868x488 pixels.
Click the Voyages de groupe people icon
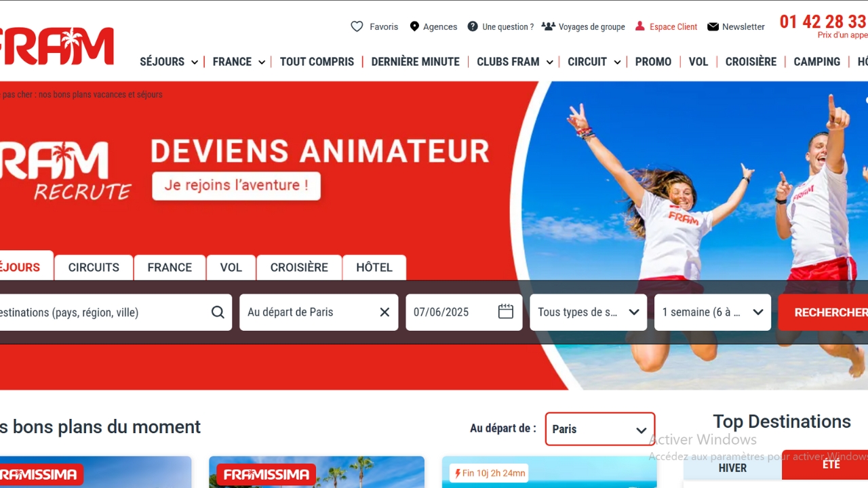coord(548,26)
